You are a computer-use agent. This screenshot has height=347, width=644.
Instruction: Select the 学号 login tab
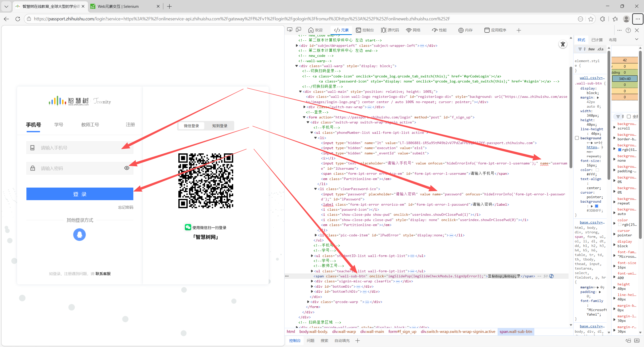coord(59,125)
